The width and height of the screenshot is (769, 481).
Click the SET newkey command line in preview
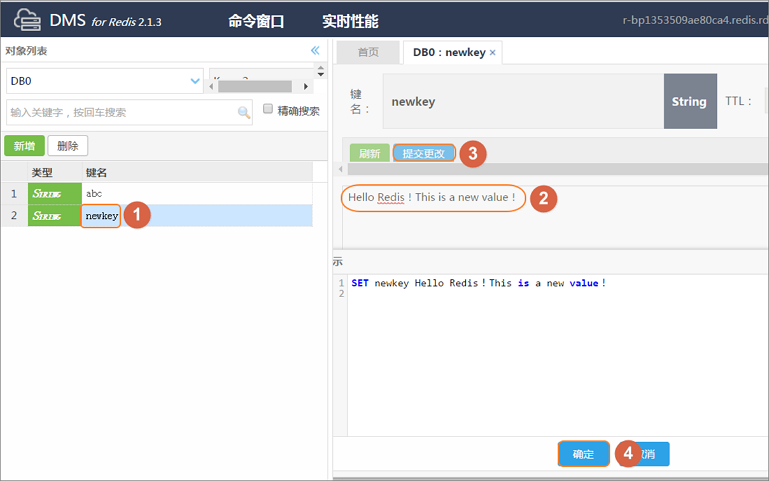point(479,283)
